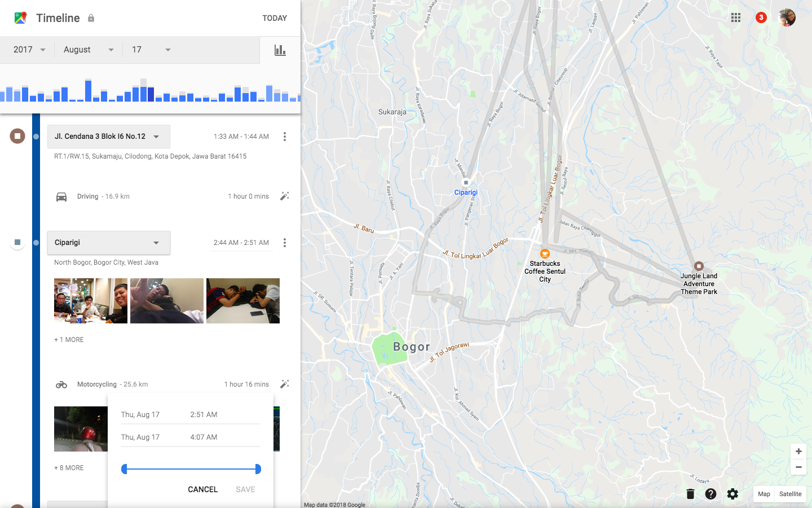Open the August month dropdown
This screenshot has height=508, width=812.
pyautogui.click(x=89, y=50)
